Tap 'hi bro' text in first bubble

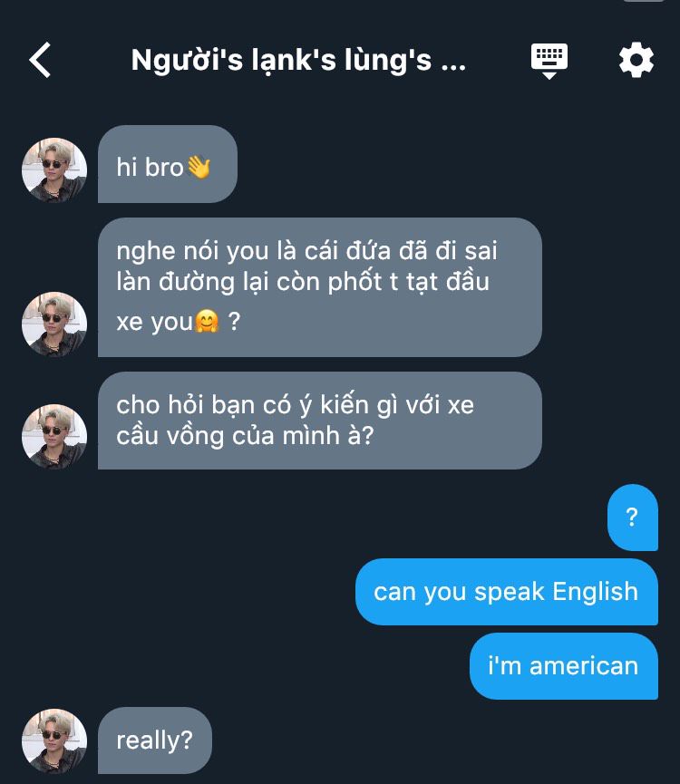point(150,167)
